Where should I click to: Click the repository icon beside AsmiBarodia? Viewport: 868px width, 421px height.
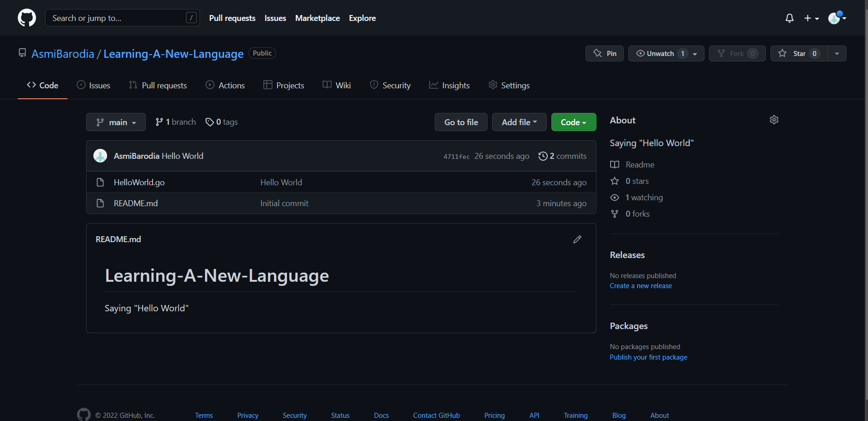22,53
